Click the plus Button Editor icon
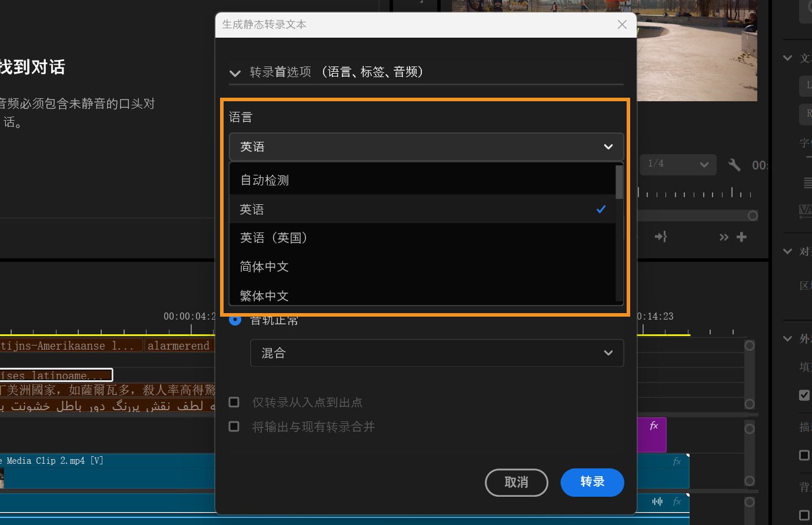The width and height of the screenshot is (812, 525). pyautogui.click(x=741, y=237)
